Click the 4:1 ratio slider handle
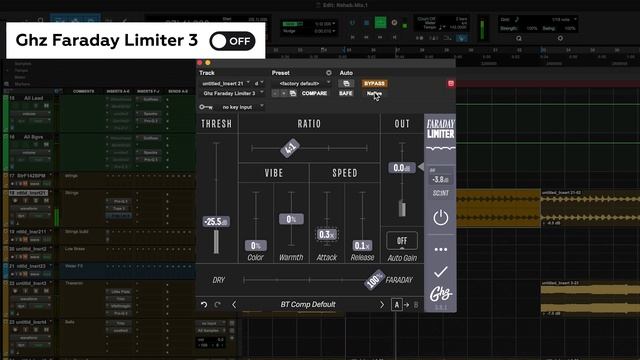 click(290, 148)
